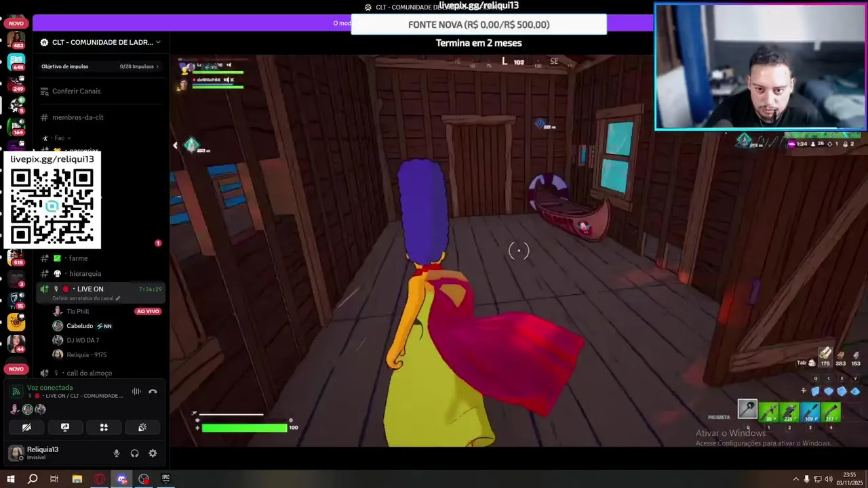
Task: Click the streamer webcam overlay
Action: 760,66
